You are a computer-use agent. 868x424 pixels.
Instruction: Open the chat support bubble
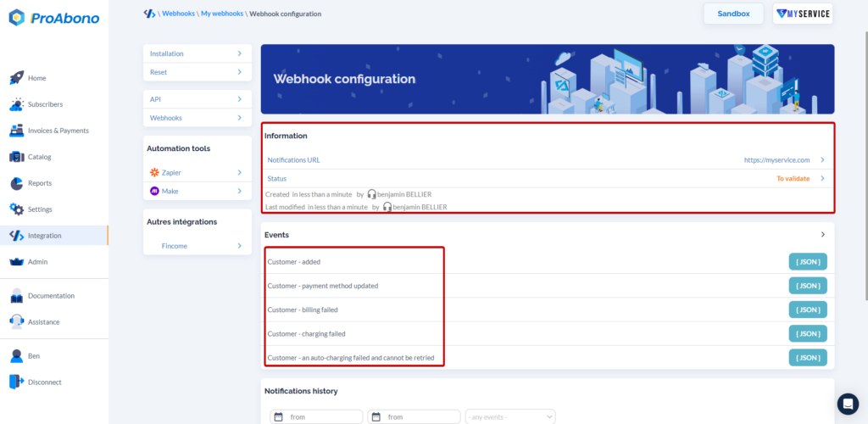[x=848, y=404]
